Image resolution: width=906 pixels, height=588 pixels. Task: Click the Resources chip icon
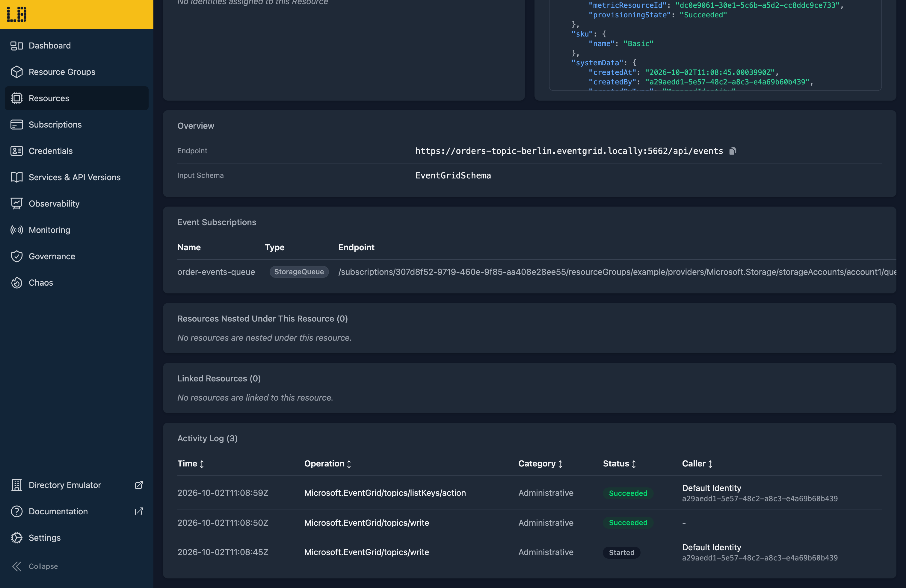pyautogui.click(x=17, y=98)
